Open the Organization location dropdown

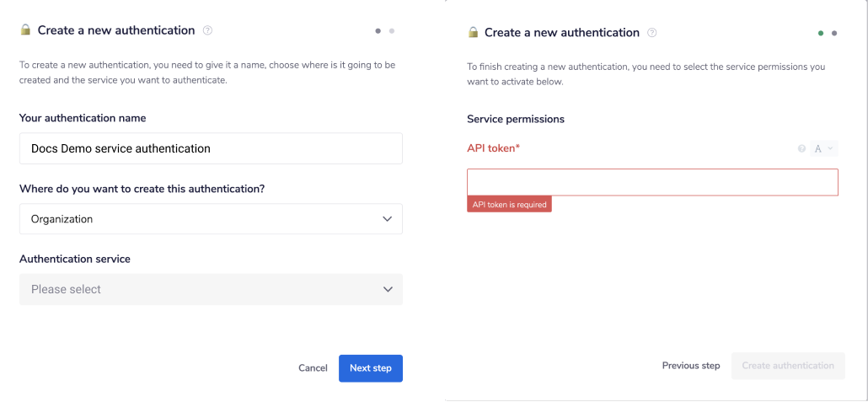tap(211, 219)
